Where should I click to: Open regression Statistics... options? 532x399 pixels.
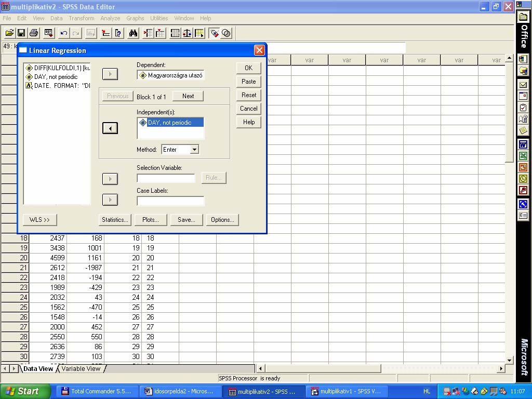coord(115,220)
